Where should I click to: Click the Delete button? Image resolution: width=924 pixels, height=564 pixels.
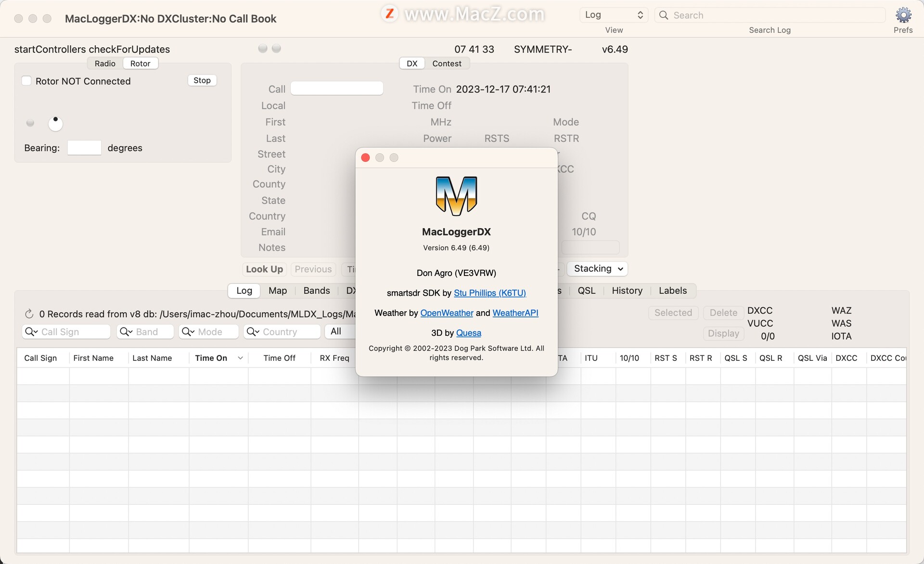click(723, 313)
